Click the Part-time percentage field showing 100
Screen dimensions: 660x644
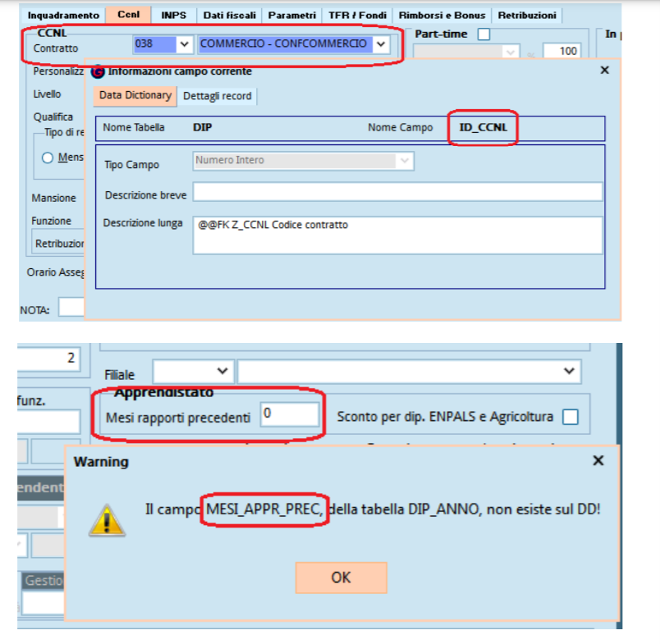coord(562,52)
